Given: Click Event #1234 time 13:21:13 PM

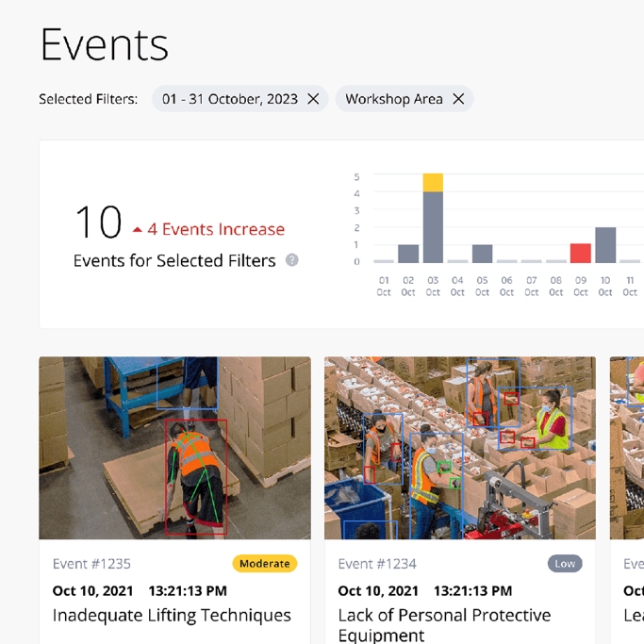Looking at the screenshot, I should [472, 590].
